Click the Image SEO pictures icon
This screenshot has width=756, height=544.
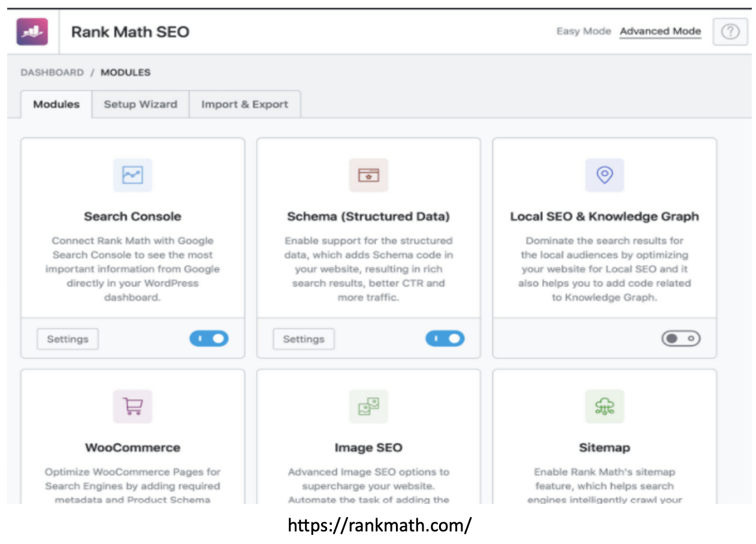click(x=368, y=406)
